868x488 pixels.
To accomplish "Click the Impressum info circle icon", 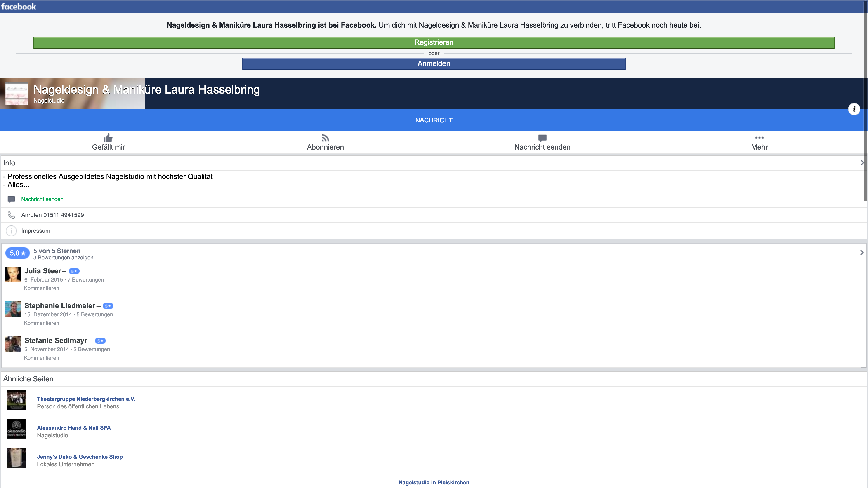I will (11, 231).
